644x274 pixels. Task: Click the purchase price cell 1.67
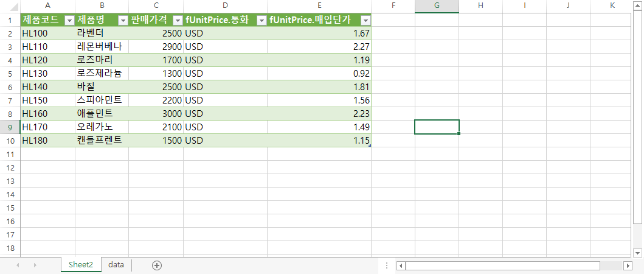pyautogui.click(x=319, y=33)
